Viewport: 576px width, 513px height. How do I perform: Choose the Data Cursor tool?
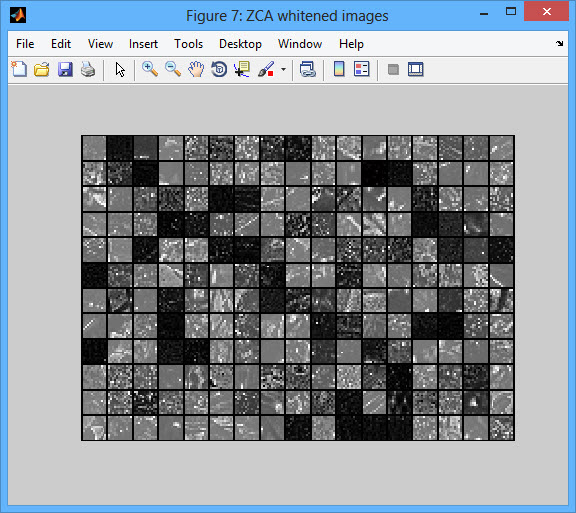point(242,69)
